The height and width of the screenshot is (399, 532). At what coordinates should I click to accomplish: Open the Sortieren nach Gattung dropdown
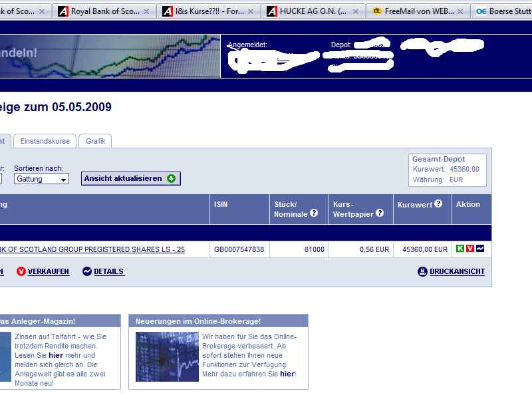point(41,179)
